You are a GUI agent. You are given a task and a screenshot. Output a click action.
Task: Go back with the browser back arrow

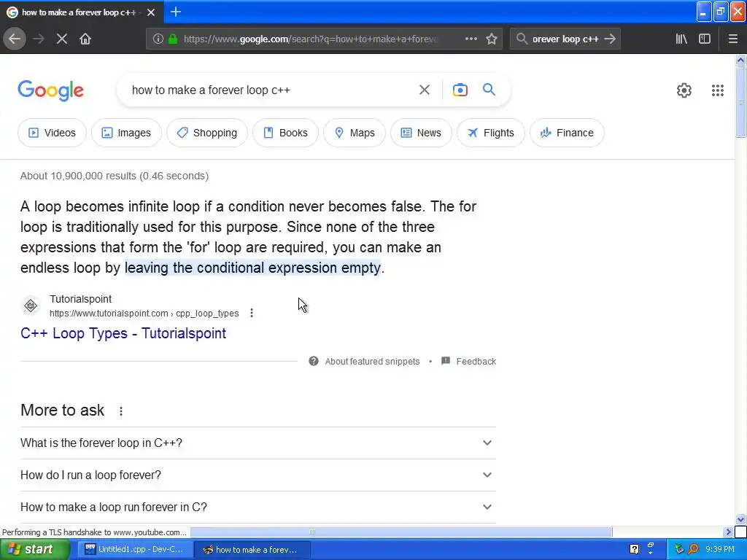[15, 39]
